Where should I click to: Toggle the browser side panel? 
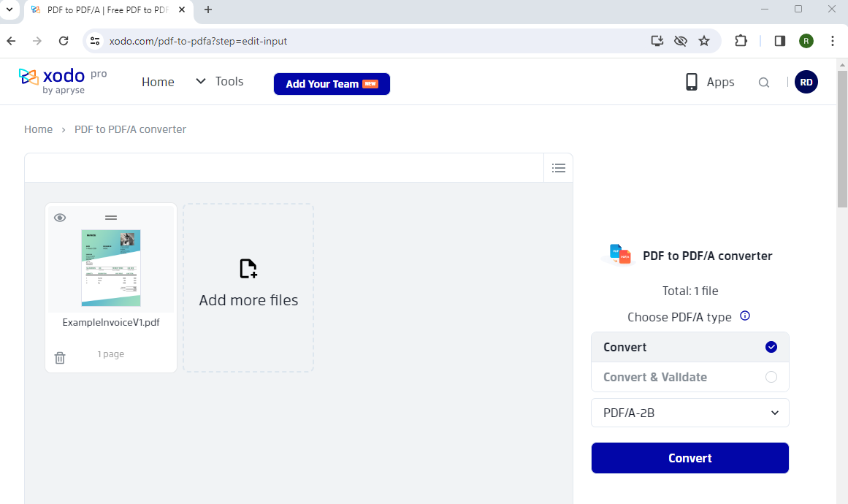[x=780, y=41]
